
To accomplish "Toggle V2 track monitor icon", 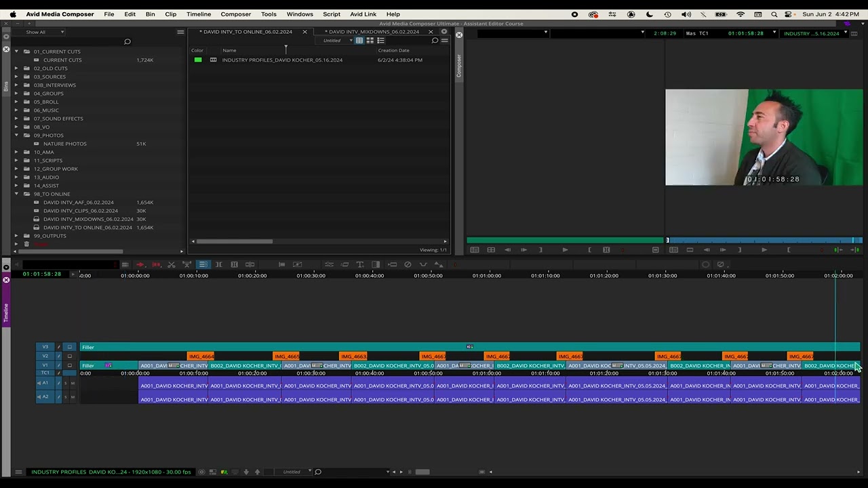I will click(69, 356).
